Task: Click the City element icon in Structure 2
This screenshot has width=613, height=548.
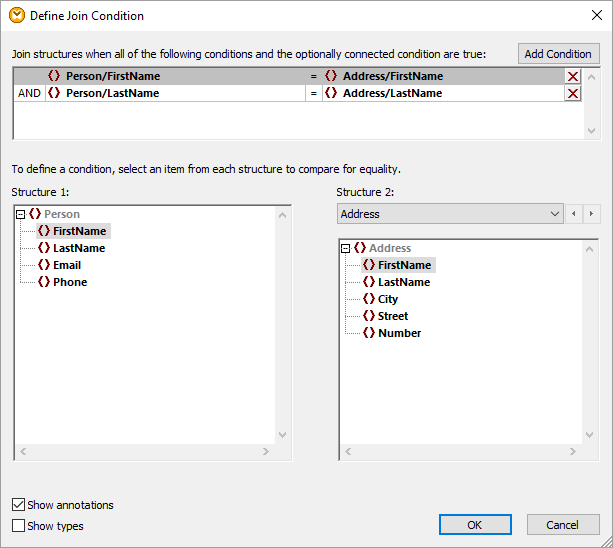Action: [369, 299]
